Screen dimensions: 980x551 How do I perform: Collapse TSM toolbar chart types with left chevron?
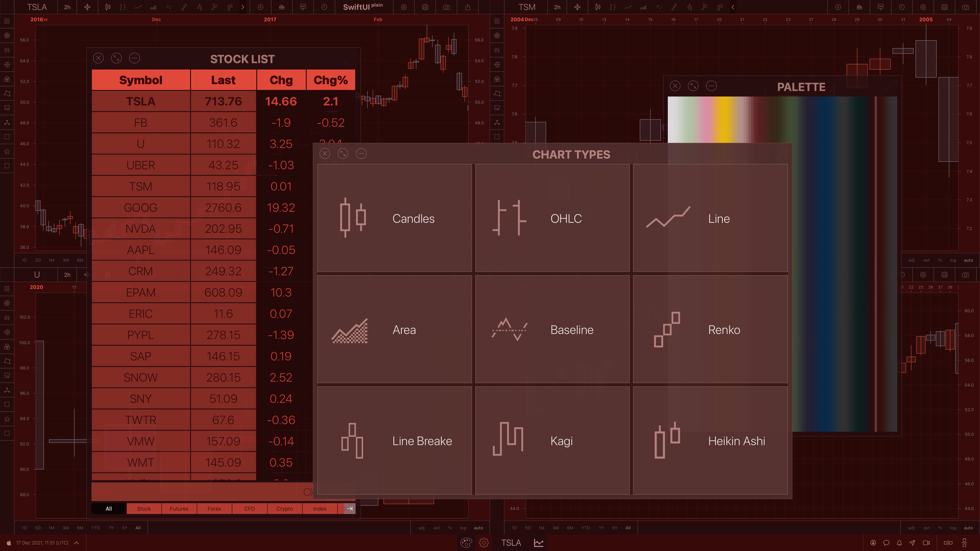click(733, 7)
